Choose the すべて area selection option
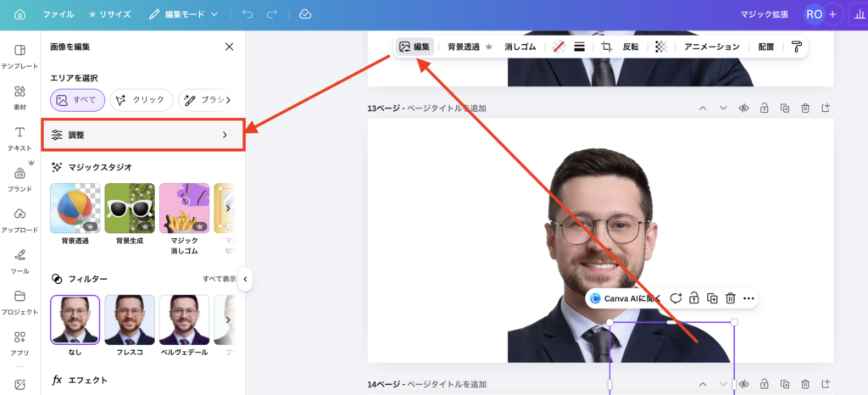This screenshot has height=395, width=868. pyautogui.click(x=78, y=100)
